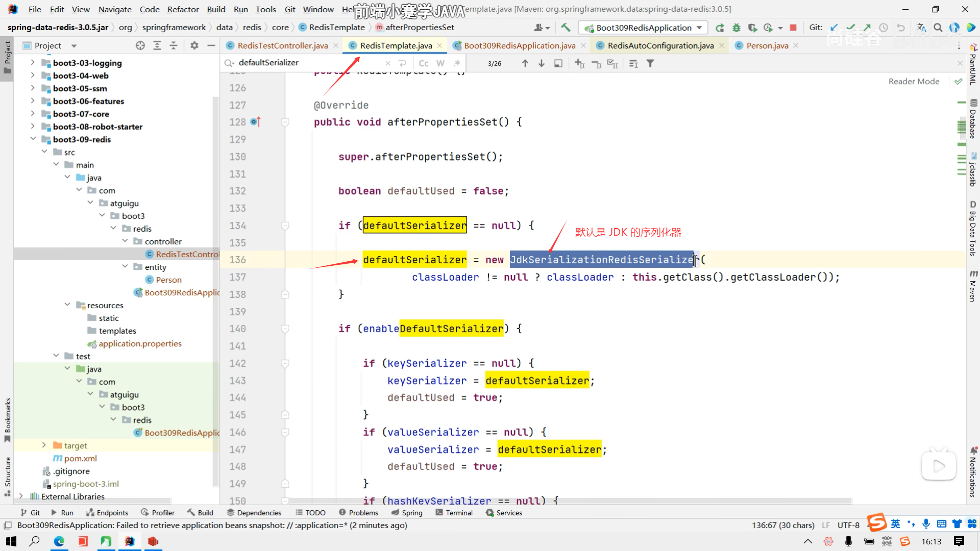Click the Git commit checkmark icon
This screenshot has width=980, height=551.
coord(850,28)
